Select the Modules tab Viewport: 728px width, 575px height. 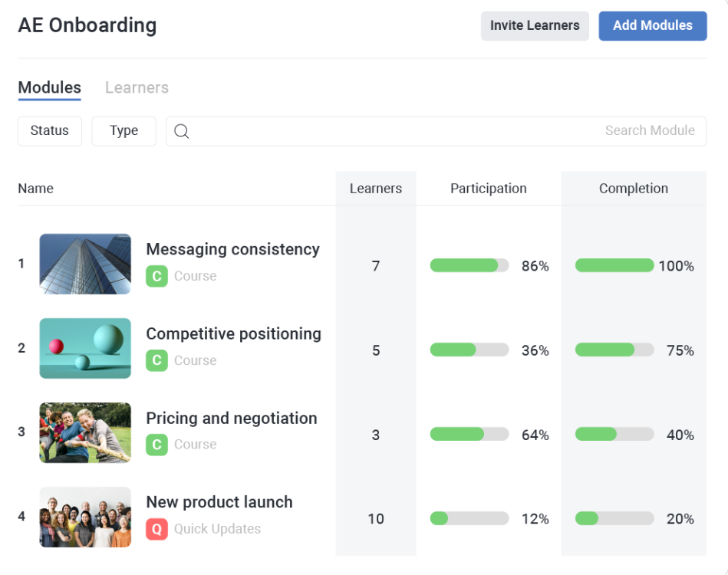(49, 87)
